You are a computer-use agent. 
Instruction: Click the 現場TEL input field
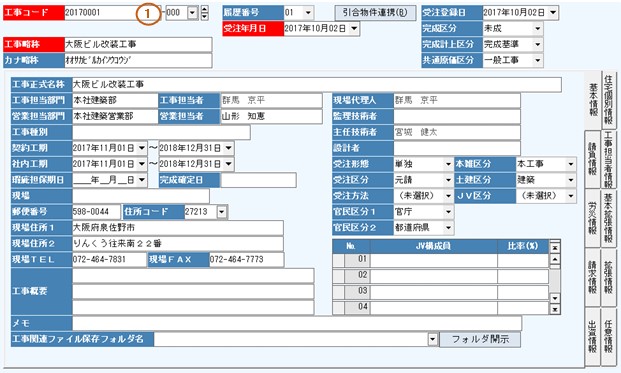click(x=109, y=259)
